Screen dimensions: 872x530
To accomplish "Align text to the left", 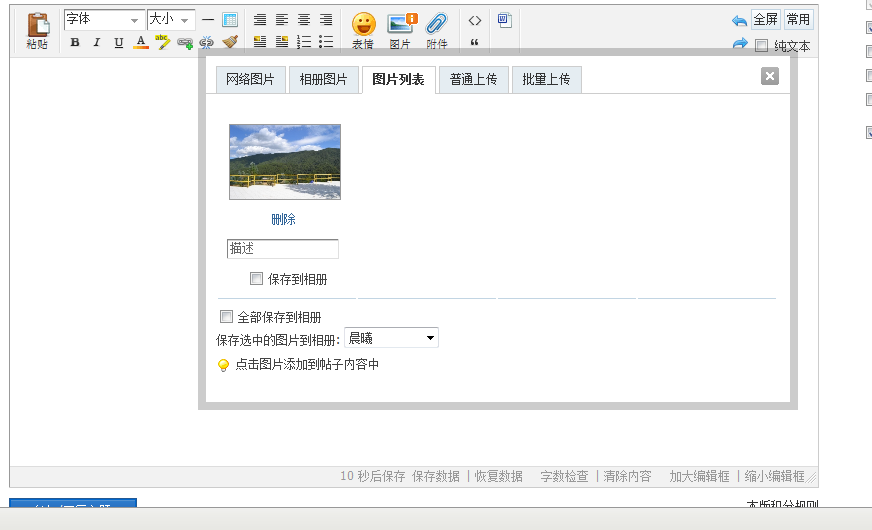I will coord(282,20).
